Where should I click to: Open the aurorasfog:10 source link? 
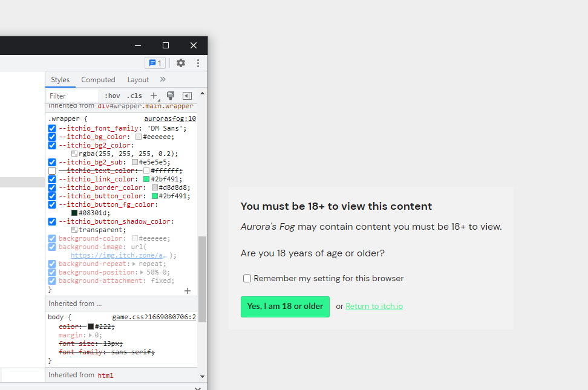coord(170,119)
